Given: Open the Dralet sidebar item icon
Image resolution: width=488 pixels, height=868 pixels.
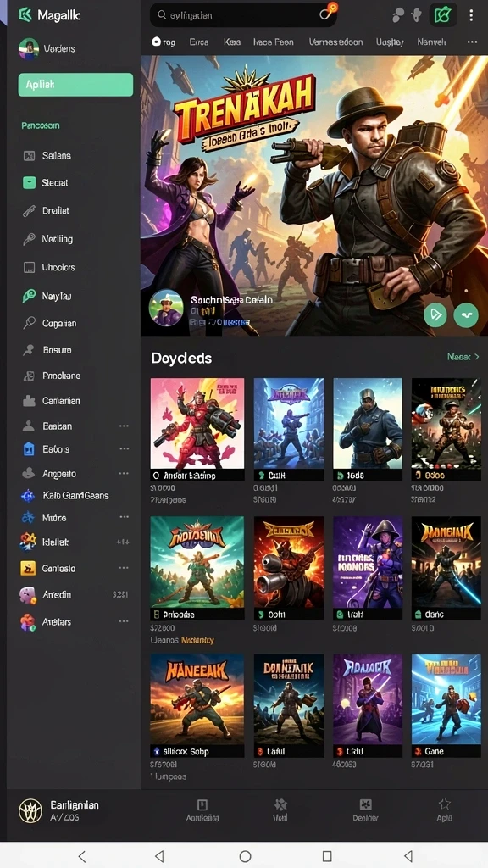Looking at the screenshot, I should [30, 211].
